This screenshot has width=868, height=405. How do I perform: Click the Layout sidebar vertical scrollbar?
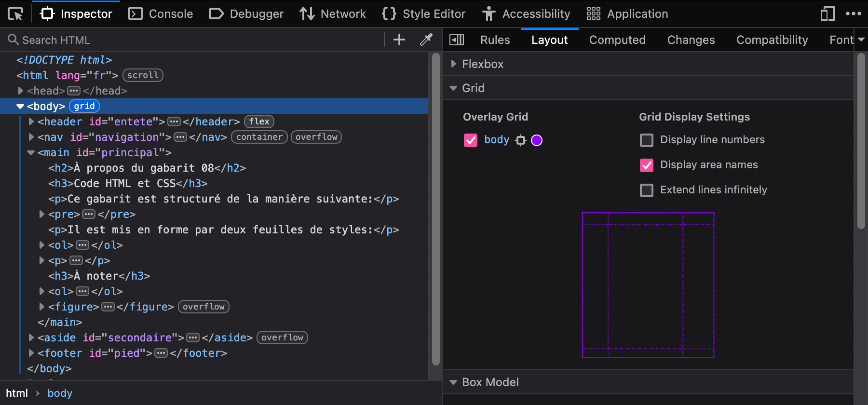[x=861, y=141]
